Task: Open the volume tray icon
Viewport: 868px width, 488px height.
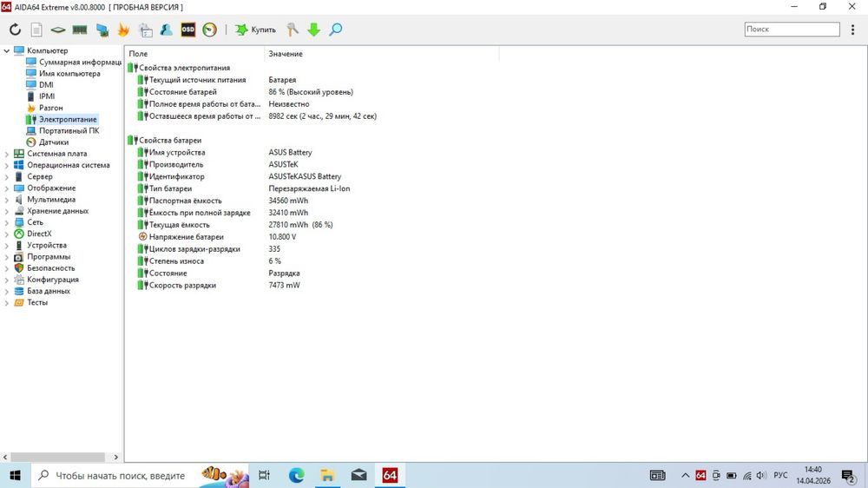Action: coord(761,475)
